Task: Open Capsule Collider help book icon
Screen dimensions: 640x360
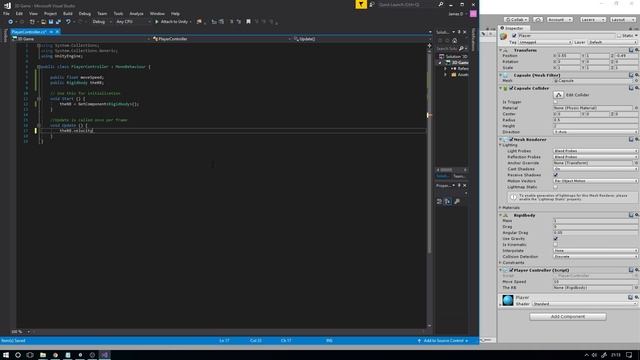Action: tap(631, 88)
